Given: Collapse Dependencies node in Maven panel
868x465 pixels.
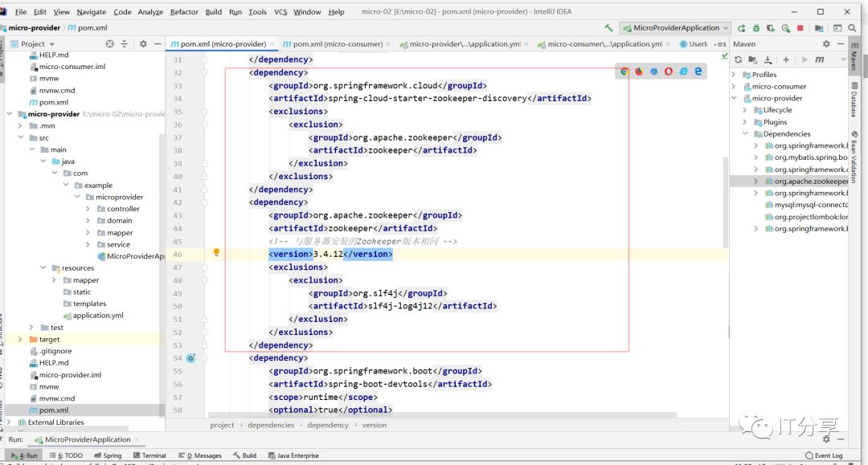Looking at the screenshot, I should click(745, 134).
